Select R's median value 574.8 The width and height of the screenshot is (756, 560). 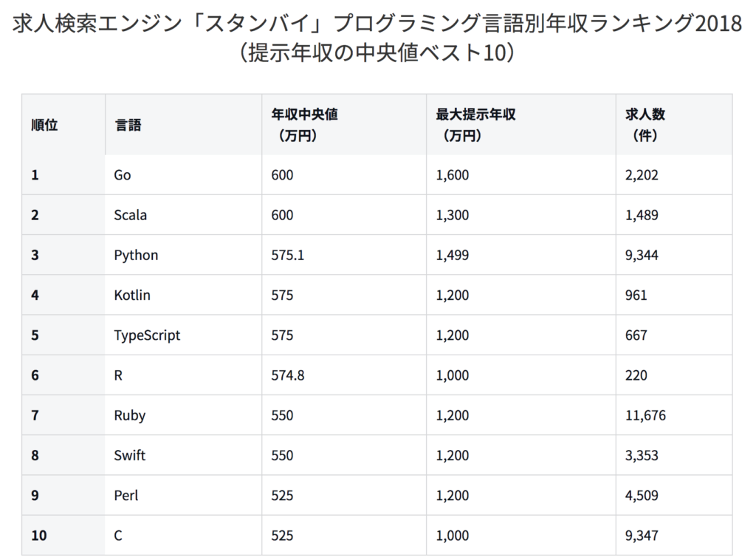288,375
